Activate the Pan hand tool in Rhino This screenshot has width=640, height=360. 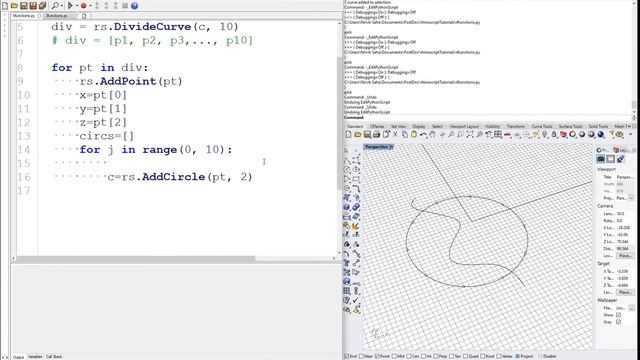(433, 135)
